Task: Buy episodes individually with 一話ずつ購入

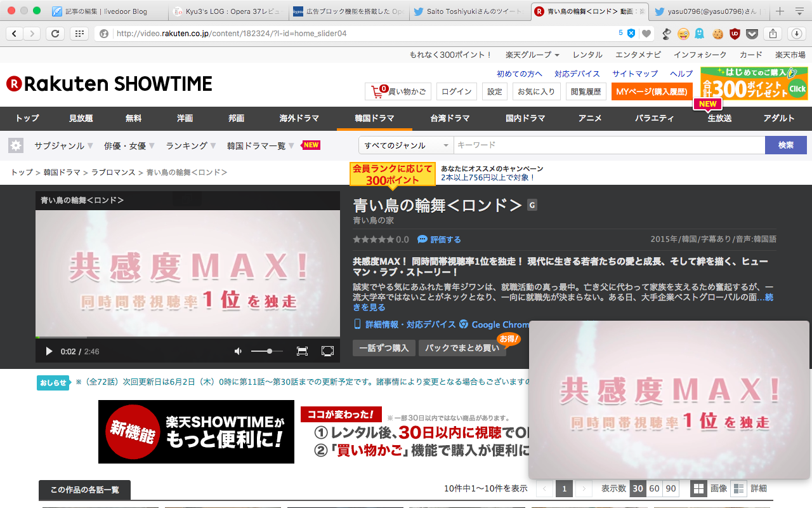Action: [384, 348]
